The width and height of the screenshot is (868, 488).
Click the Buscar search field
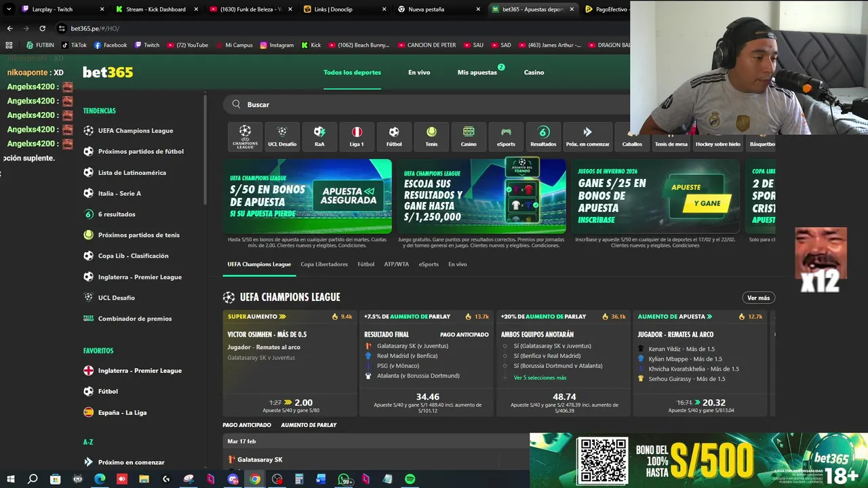pos(427,104)
